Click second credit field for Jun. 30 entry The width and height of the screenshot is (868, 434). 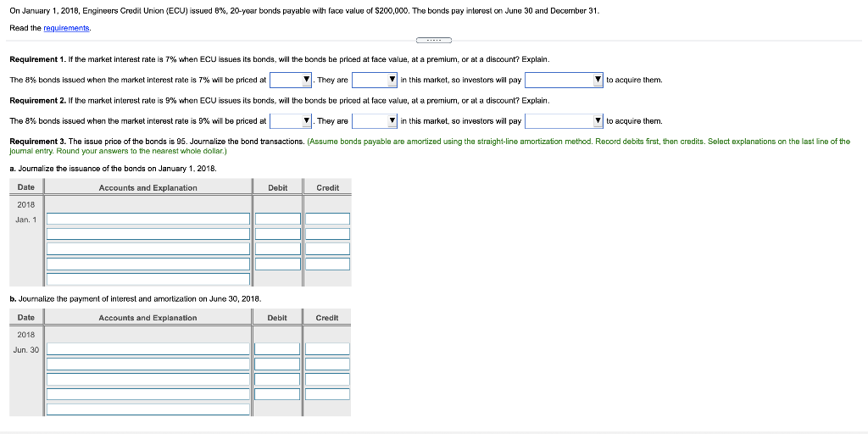(x=328, y=364)
